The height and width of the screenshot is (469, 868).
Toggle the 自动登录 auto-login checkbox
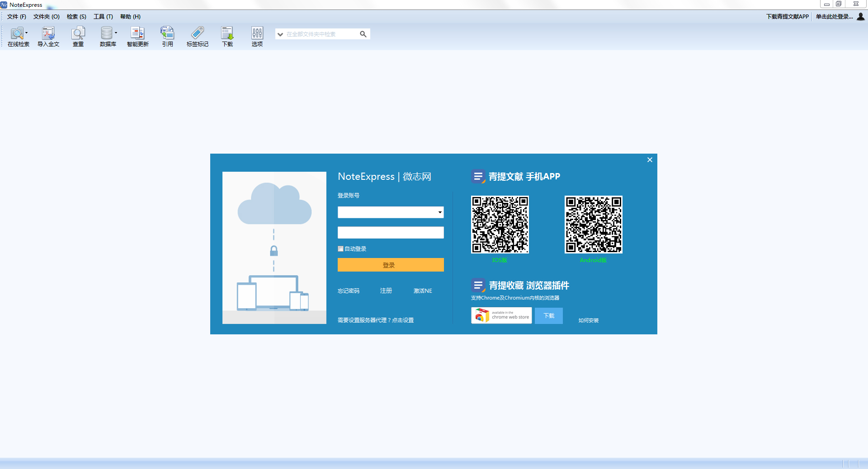tap(340, 249)
